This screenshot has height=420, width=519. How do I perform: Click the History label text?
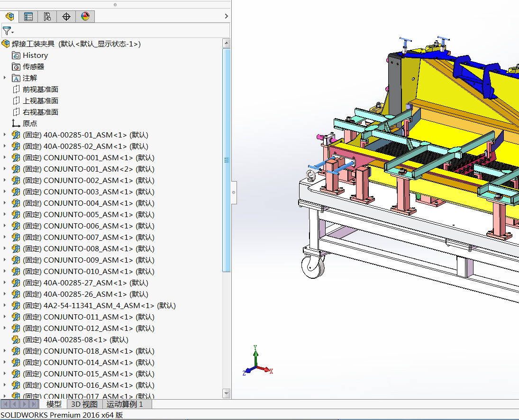click(35, 55)
